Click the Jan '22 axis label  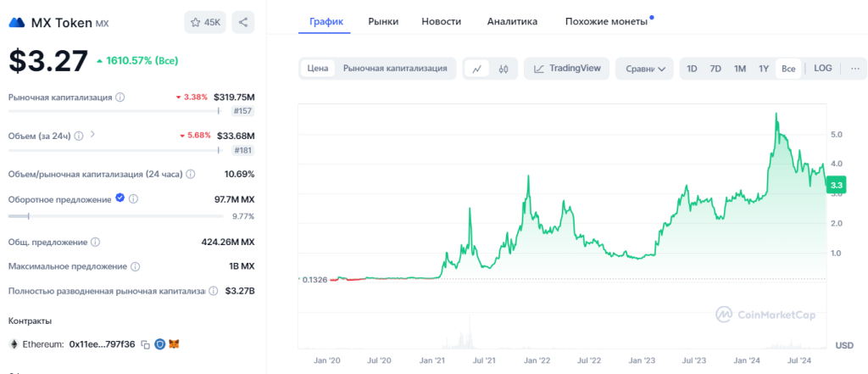pyautogui.click(x=537, y=360)
